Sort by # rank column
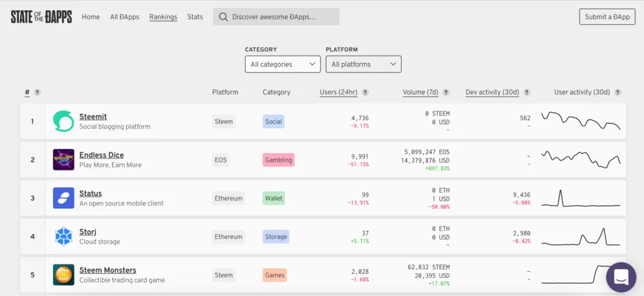Screen dimensions: 644x296 click(27, 93)
